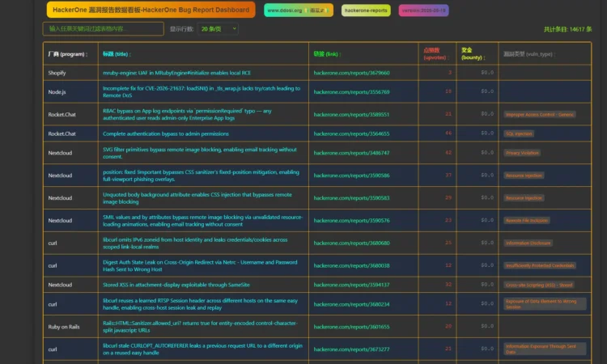The width and height of the screenshot is (607, 364).
Task: Open Stored XSS in attachment-display title
Action: (176, 285)
